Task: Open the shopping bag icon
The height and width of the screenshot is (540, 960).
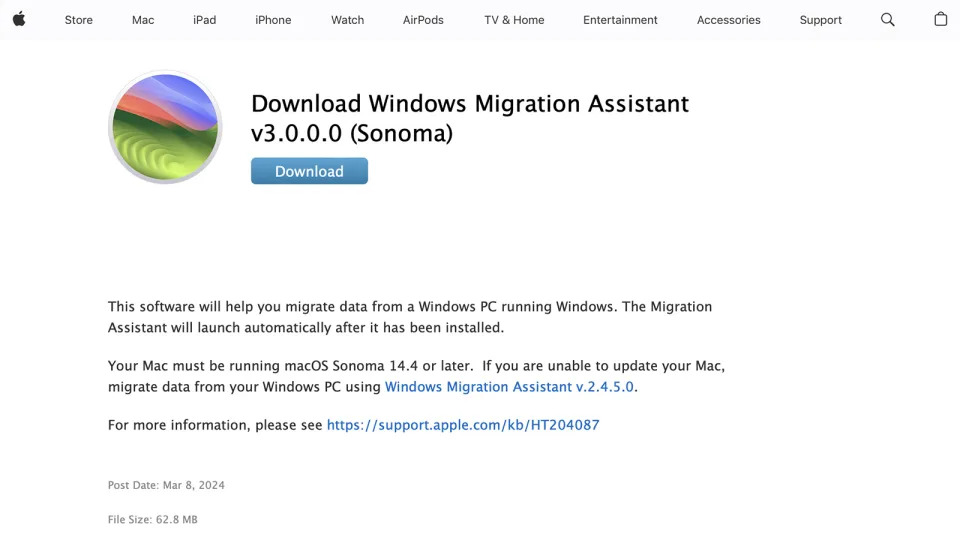Action: [940, 19]
